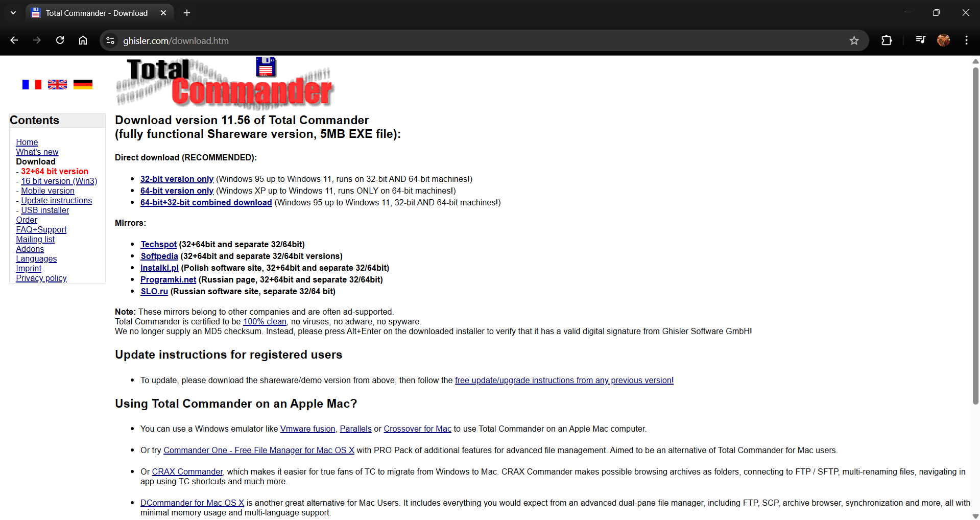Viewport: 980px width, 520px height.
Task: Go to browser home page
Action: pyautogui.click(x=83, y=40)
